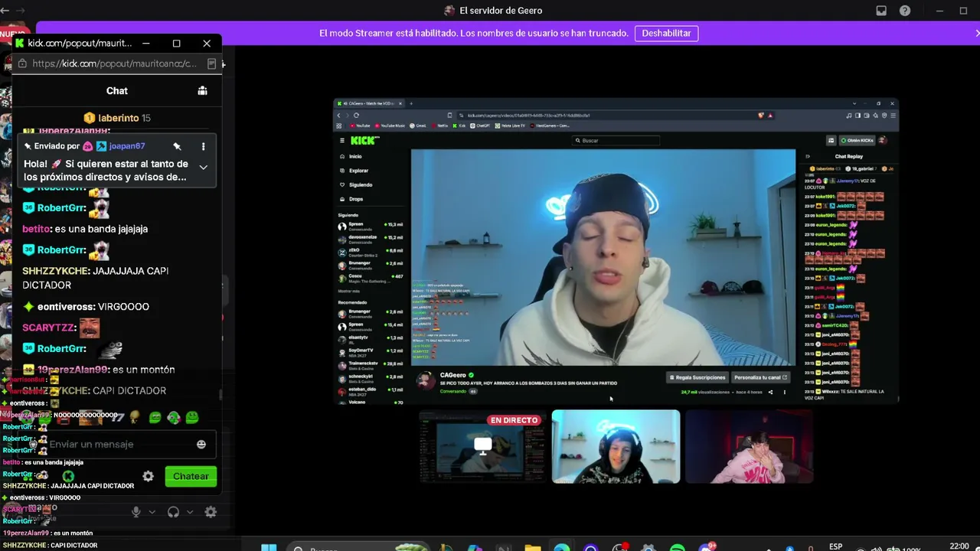This screenshot has height=551, width=980.
Task: Open Windows Start button on taskbar
Action: pos(269,546)
